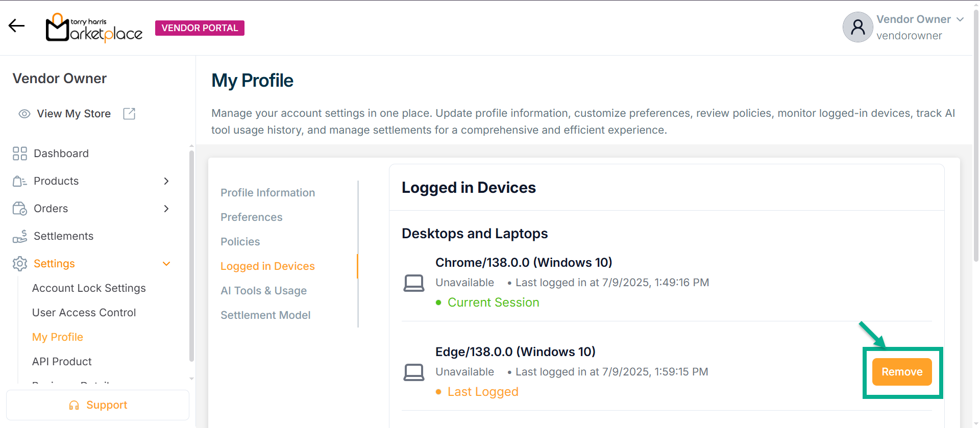Click the laptop icon for Edge session

(413, 372)
